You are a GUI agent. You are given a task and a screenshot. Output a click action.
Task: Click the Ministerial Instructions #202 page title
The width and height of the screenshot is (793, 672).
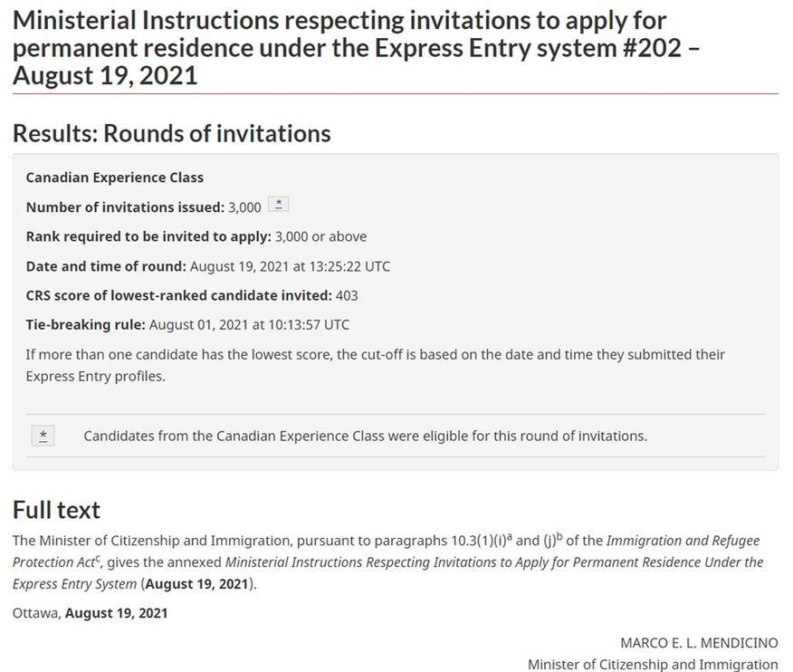(x=356, y=48)
